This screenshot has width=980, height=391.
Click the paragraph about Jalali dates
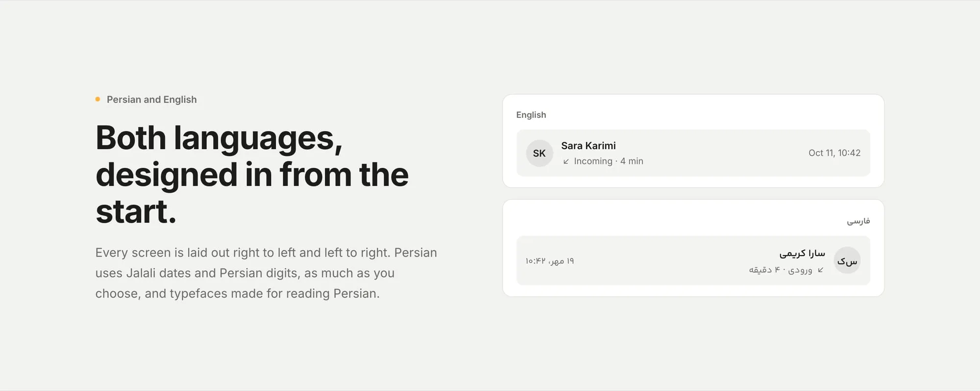click(266, 273)
